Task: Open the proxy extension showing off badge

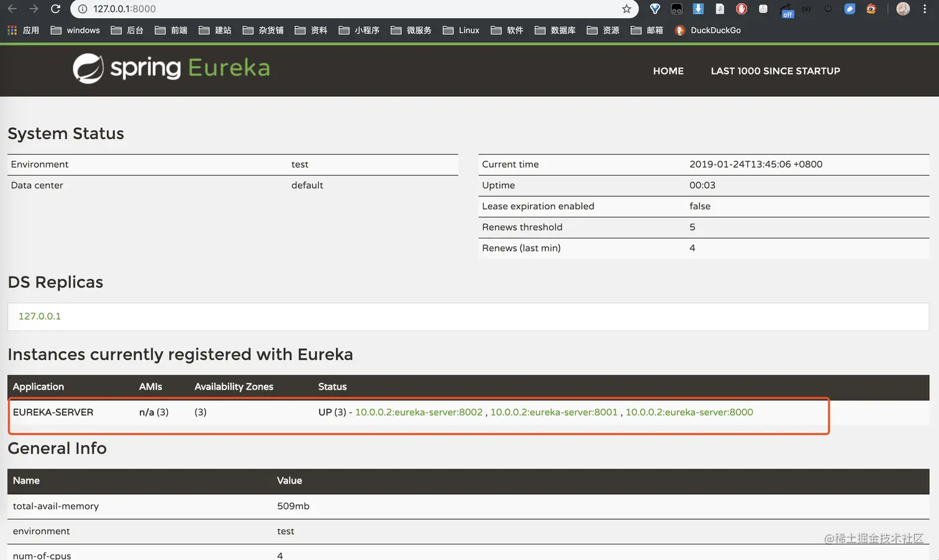Action: [786, 10]
